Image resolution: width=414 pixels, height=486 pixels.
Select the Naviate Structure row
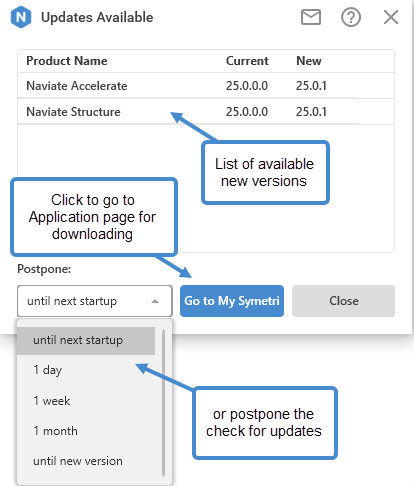(x=206, y=112)
